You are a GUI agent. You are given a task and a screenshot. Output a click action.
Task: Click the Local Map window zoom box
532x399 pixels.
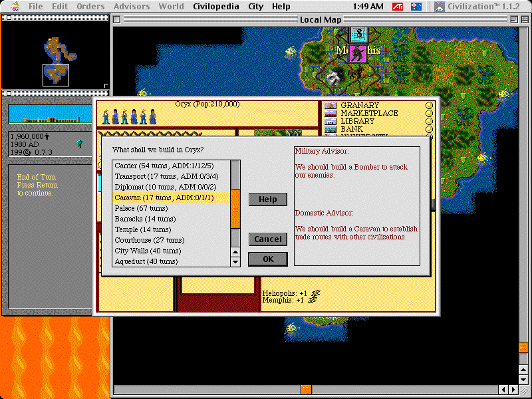click(514, 20)
